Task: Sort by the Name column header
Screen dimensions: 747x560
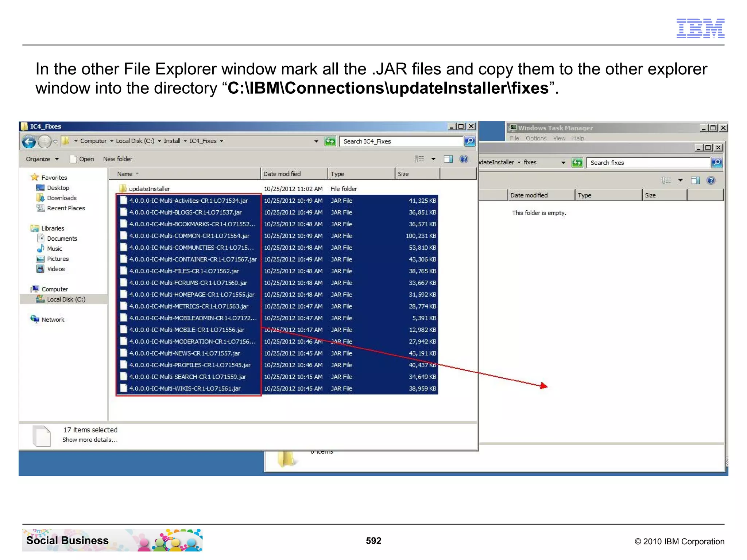Action: pos(185,174)
